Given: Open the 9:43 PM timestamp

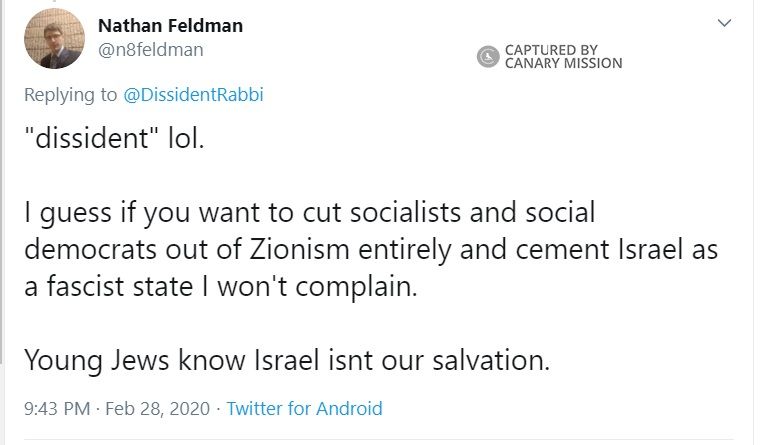Looking at the screenshot, I should coord(56,408).
